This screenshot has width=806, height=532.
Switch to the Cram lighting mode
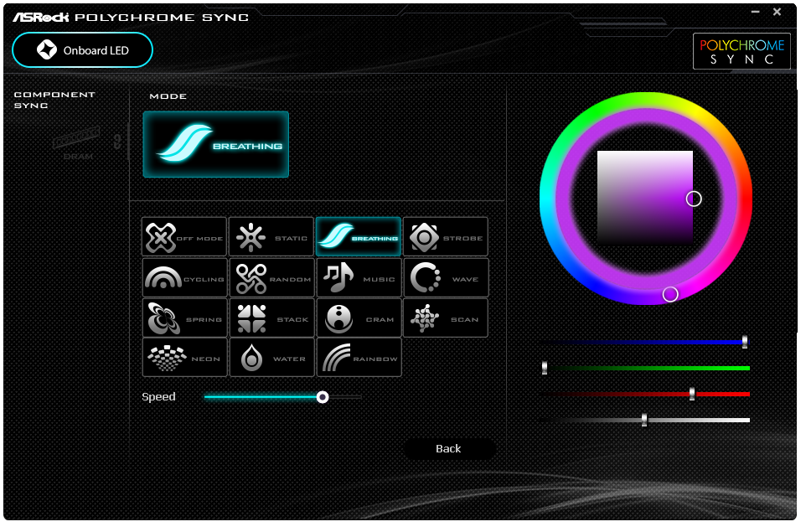tap(359, 318)
